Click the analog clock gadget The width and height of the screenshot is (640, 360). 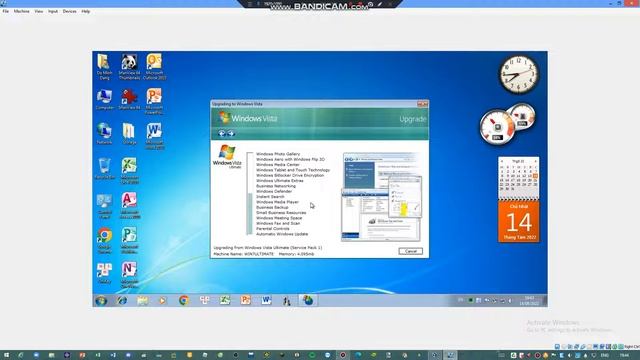point(519,75)
